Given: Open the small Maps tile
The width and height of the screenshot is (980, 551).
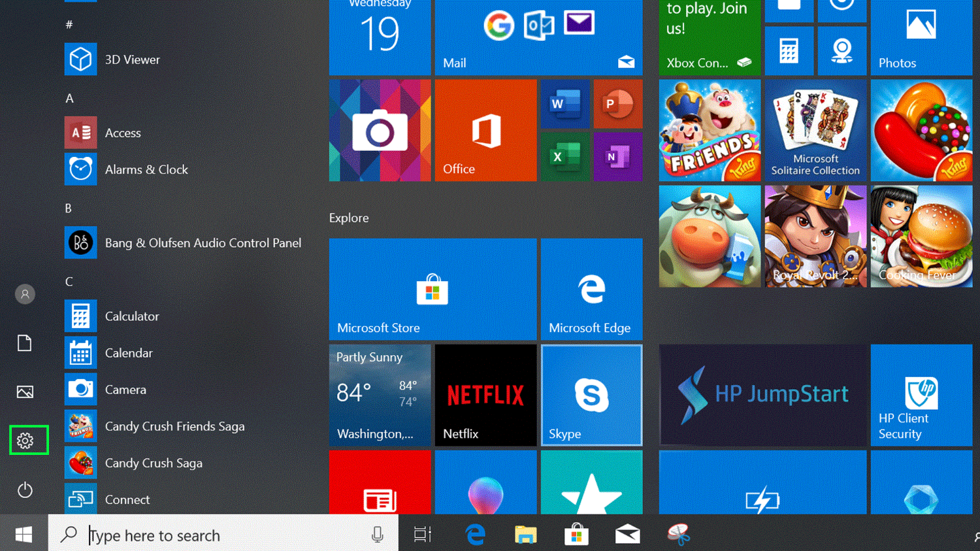Looking at the screenshot, I should (842, 51).
